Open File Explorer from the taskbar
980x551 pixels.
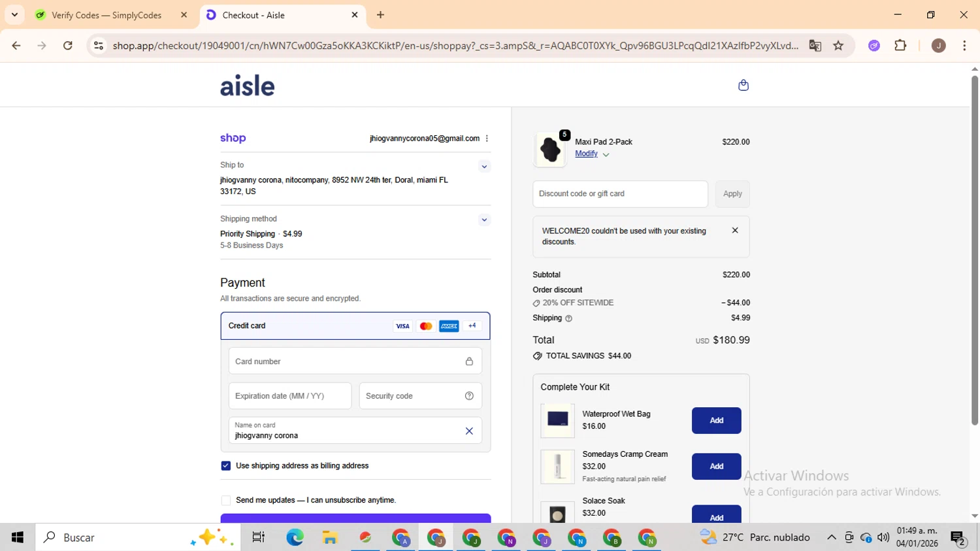330,537
